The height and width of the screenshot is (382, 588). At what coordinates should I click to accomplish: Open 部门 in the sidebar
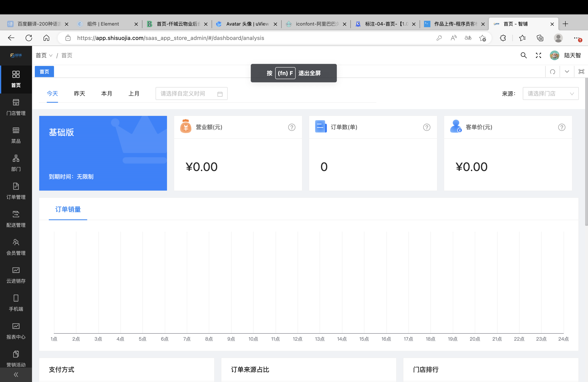16,163
